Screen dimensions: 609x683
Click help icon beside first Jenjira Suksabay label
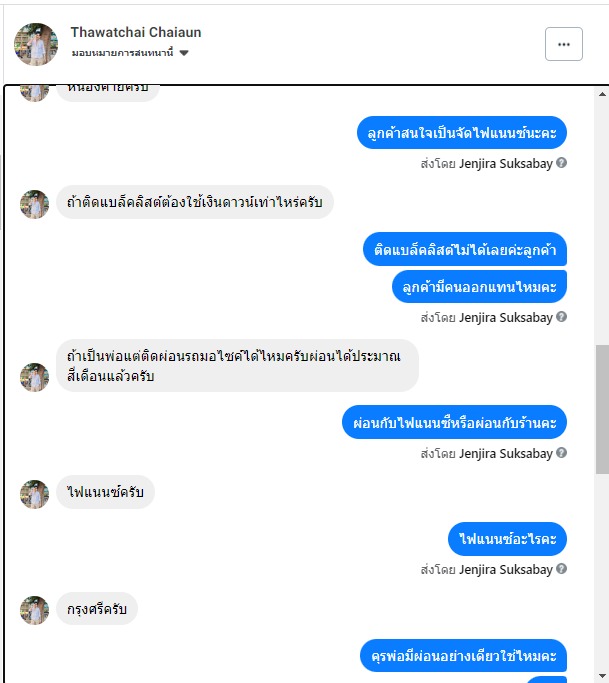click(x=562, y=163)
